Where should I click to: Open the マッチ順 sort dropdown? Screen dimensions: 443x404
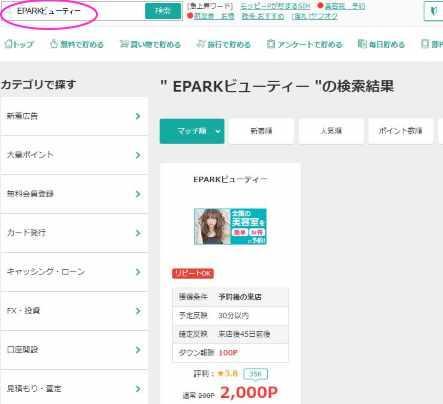(192, 131)
